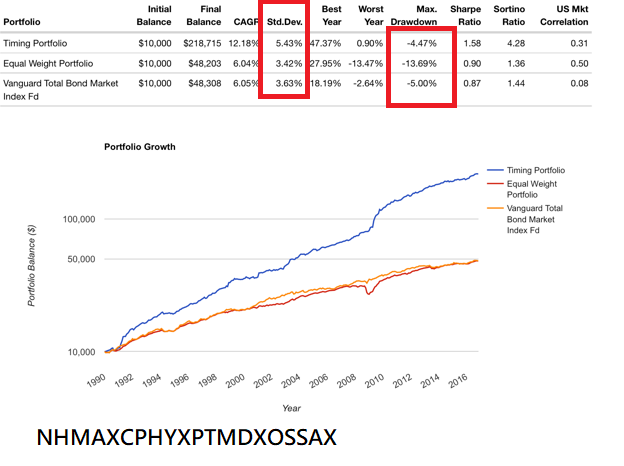
Task: Click the NHMAXCPHYXPTMDXOSSAX text
Action: 187,437
